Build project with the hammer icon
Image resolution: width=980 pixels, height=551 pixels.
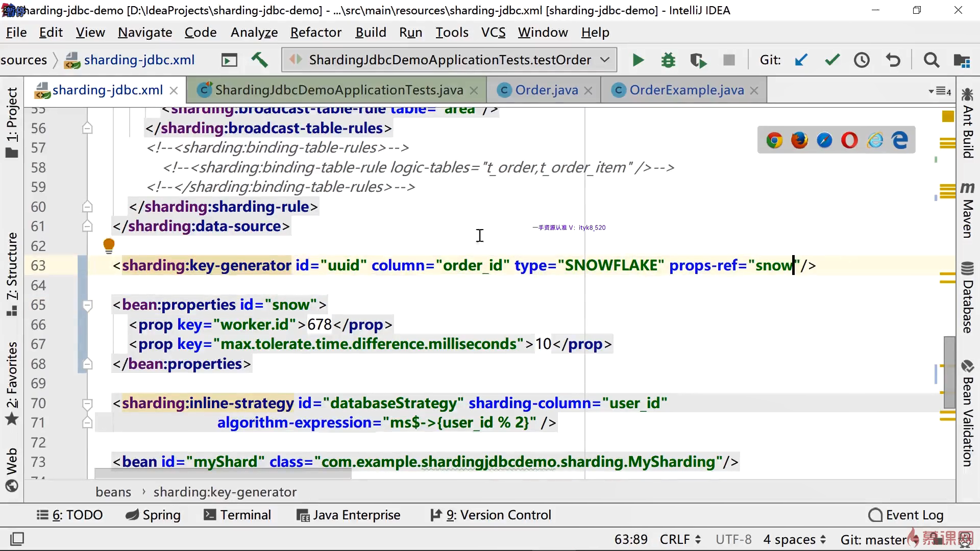coord(259,60)
